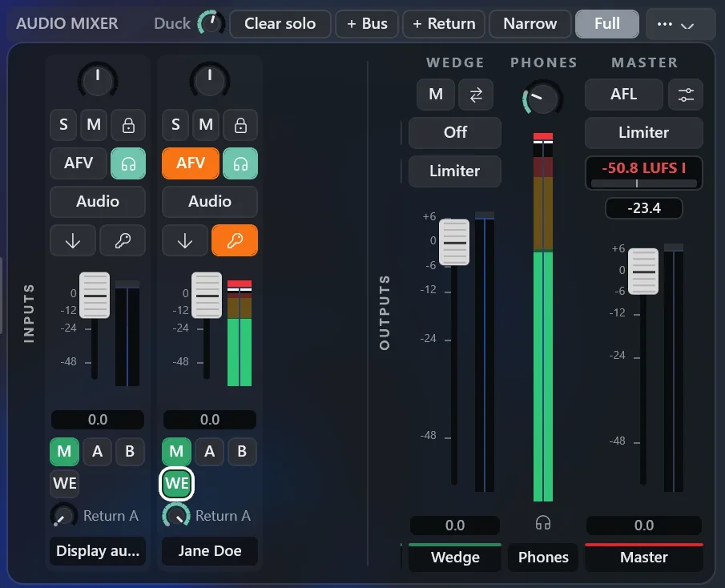The height and width of the screenshot is (588, 725).
Task: Click the Master output fader
Action: click(x=643, y=272)
